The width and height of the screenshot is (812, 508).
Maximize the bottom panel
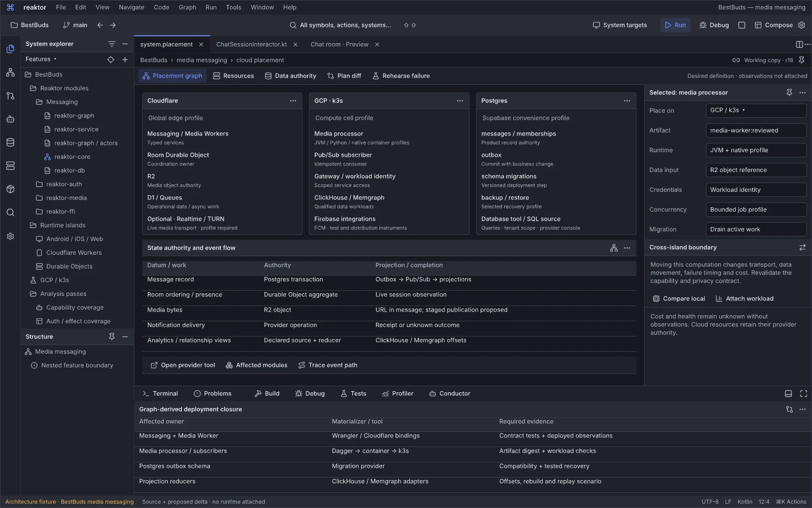pos(803,394)
